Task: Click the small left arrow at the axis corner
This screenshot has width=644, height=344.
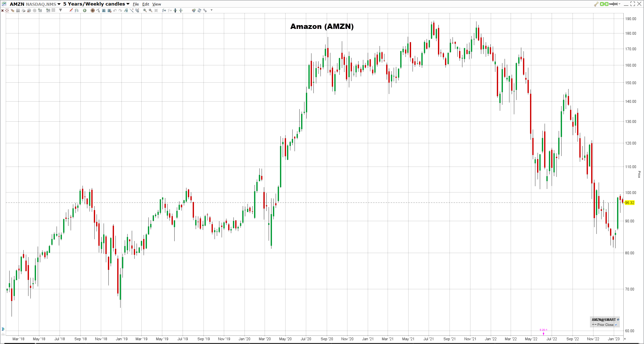Action: click(x=625, y=339)
